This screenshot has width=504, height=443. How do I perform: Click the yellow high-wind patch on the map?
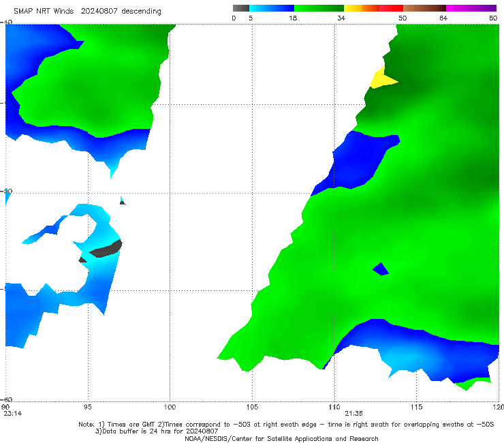pyautogui.click(x=382, y=79)
